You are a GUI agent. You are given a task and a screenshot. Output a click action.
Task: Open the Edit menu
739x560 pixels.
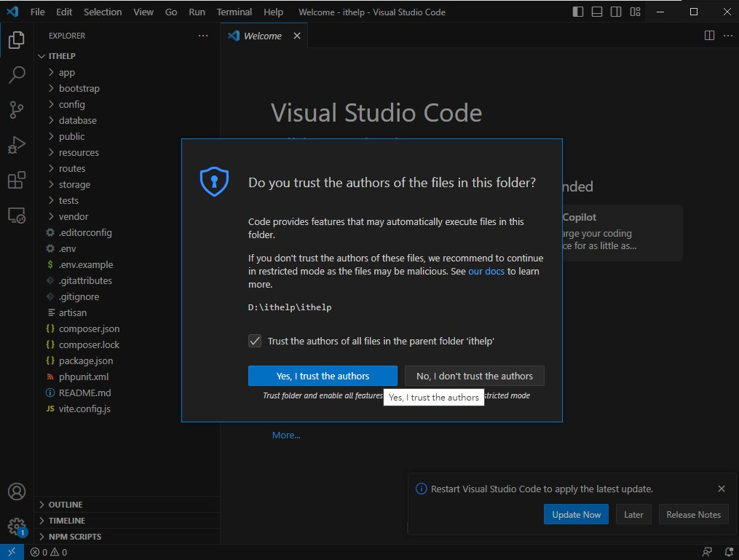pos(64,12)
